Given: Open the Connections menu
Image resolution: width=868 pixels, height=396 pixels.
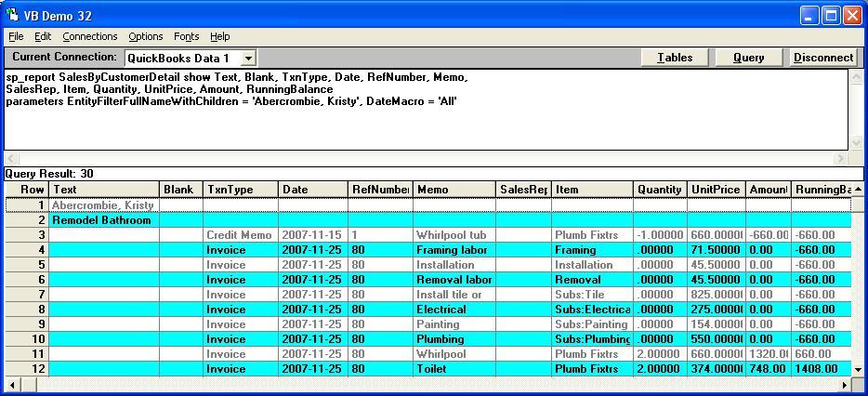Looking at the screenshot, I should [90, 36].
